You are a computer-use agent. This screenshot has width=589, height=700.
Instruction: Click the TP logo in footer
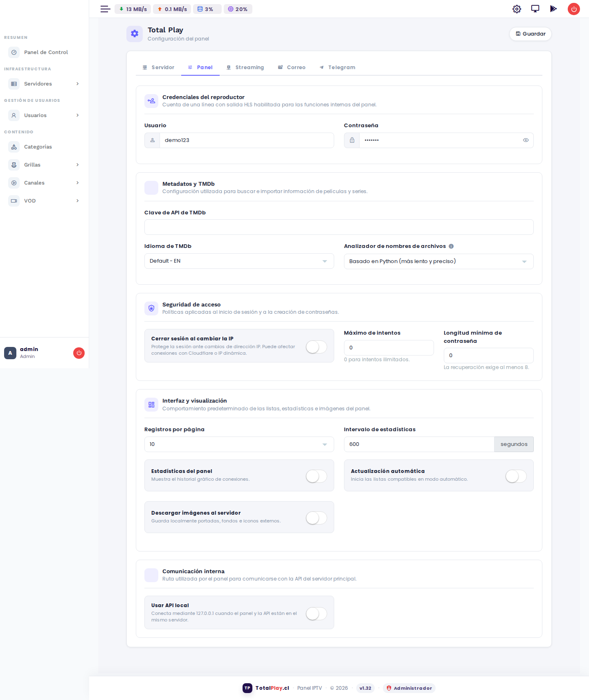[247, 688]
